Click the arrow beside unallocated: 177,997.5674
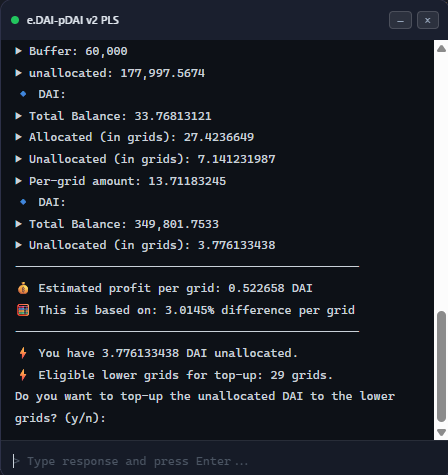Viewport: 448px width, 475px height. tap(19, 73)
